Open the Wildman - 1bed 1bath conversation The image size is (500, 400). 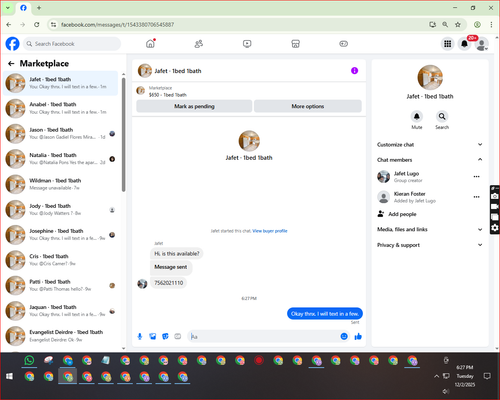coord(61,184)
